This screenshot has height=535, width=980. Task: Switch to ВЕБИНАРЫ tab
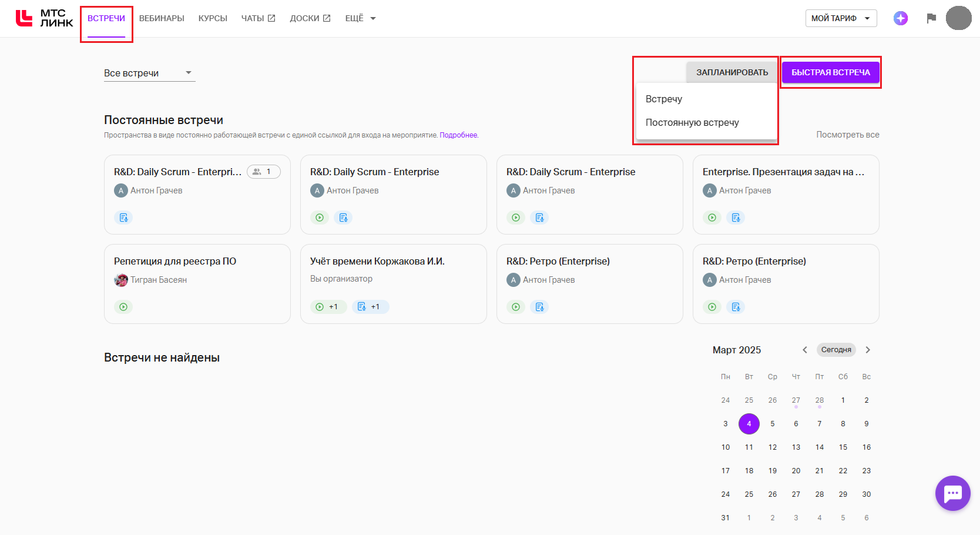click(x=162, y=18)
